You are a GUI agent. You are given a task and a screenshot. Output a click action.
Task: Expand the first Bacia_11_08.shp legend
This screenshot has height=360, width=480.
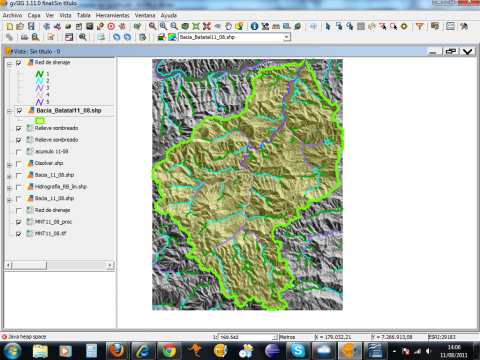tap(9, 176)
